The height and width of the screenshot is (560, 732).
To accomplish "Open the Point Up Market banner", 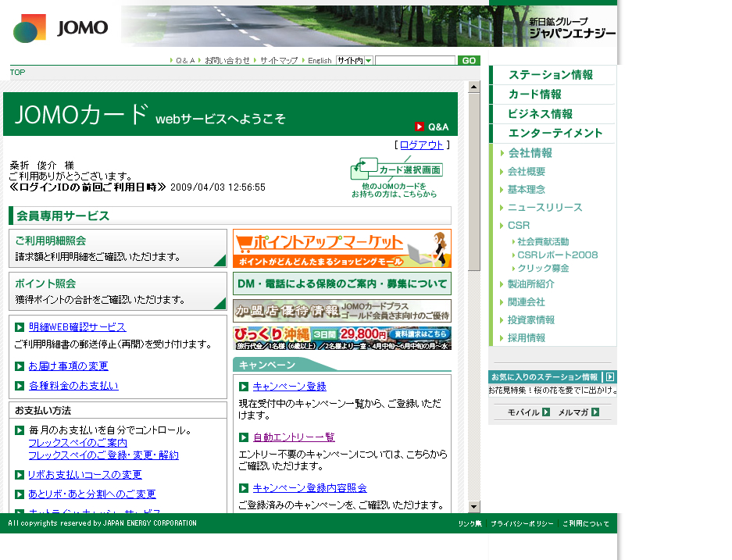I will click(341, 248).
